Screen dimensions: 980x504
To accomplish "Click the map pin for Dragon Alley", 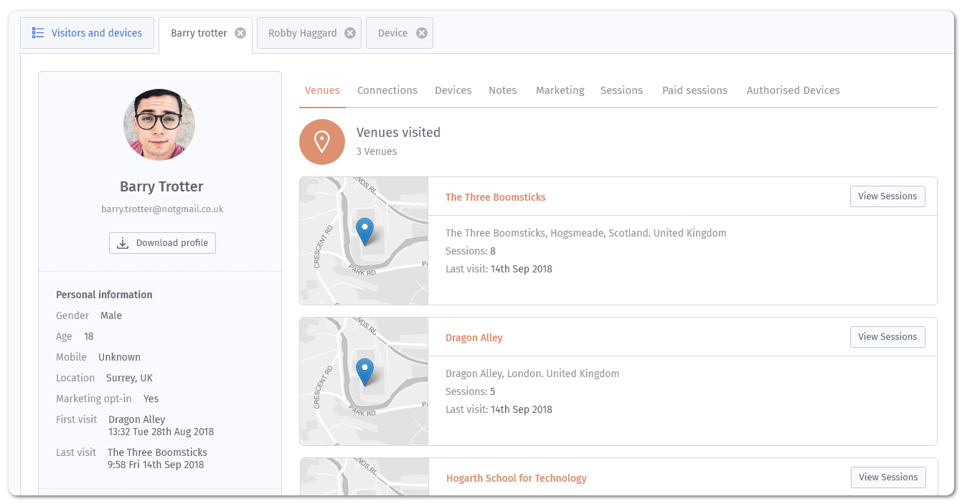I will [365, 371].
